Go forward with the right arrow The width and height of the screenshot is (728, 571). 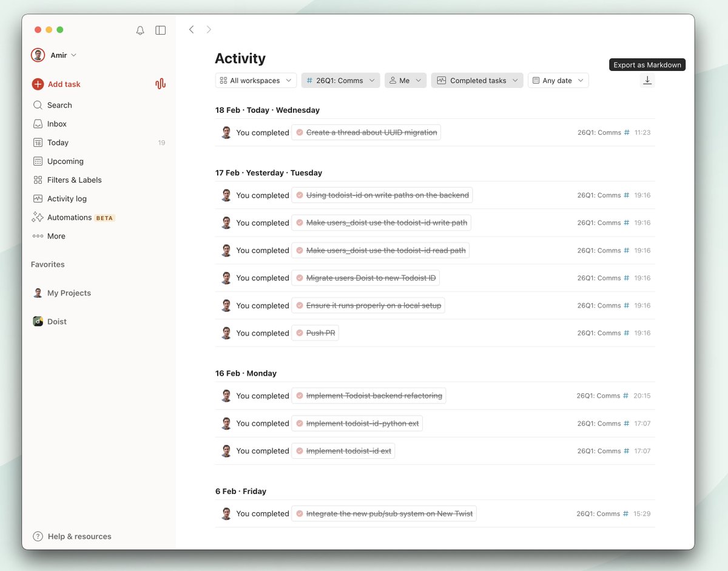coord(209,30)
